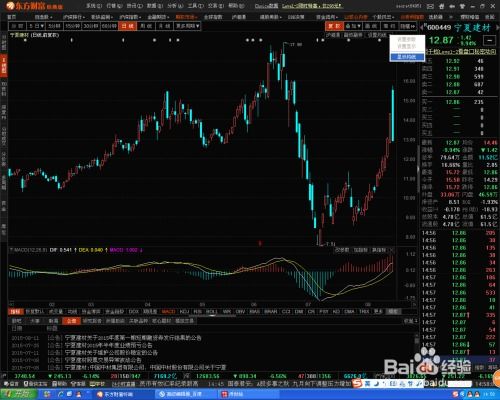
Task: Go to previous stock with left arrow by 600449
Action: [x=422, y=27]
